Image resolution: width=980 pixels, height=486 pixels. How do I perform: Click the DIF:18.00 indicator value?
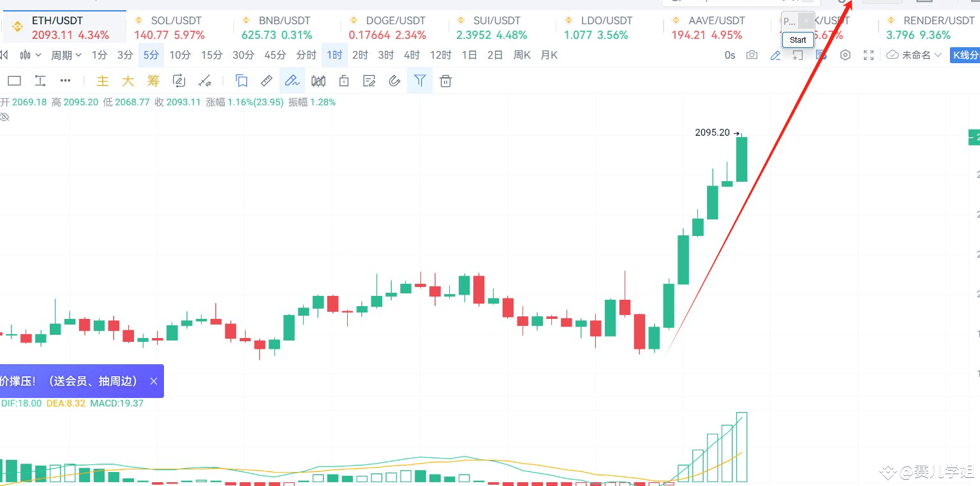[x=22, y=403]
